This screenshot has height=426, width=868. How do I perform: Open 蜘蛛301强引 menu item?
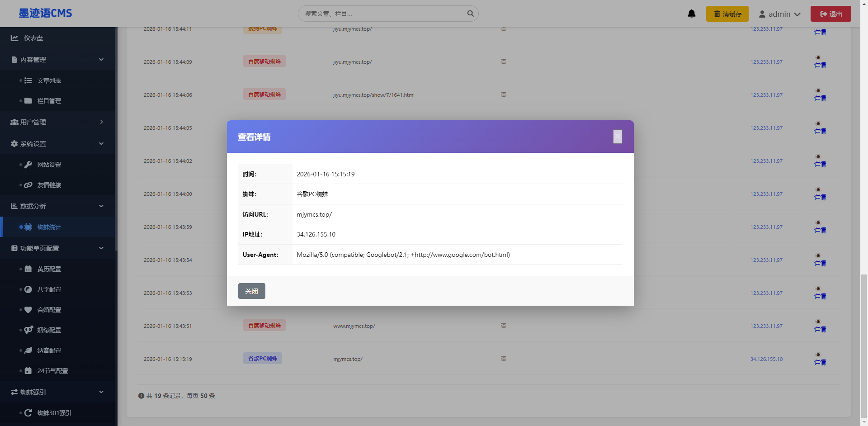pos(54,413)
